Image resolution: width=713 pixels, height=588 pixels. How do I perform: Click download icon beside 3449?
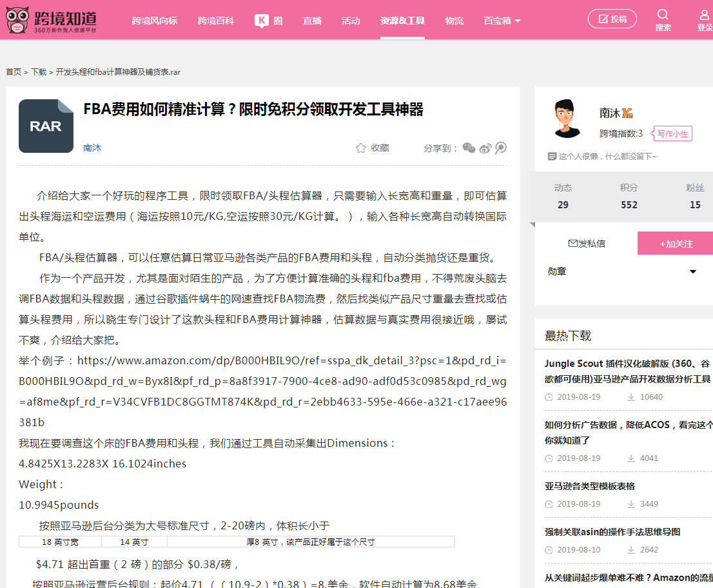pos(631,504)
